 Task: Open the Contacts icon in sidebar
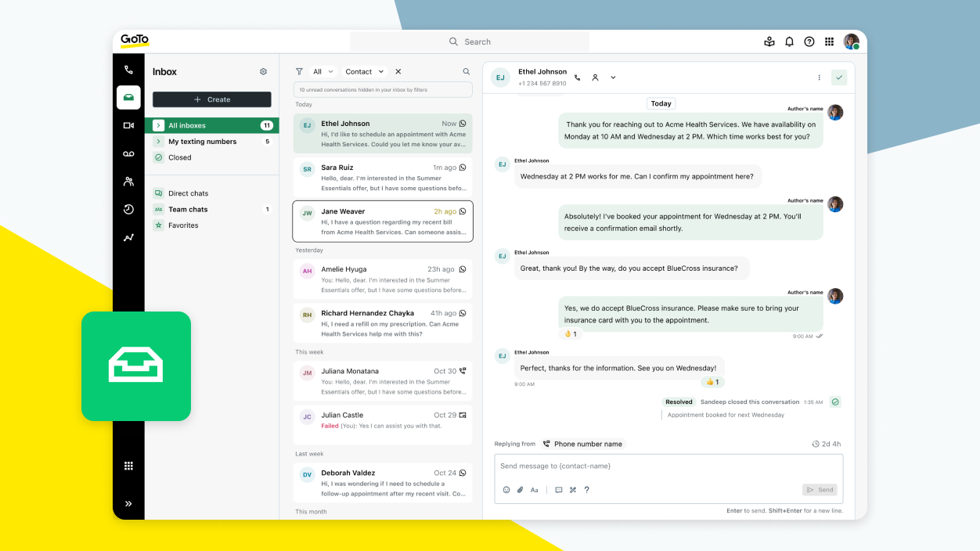pyautogui.click(x=128, y=182)
